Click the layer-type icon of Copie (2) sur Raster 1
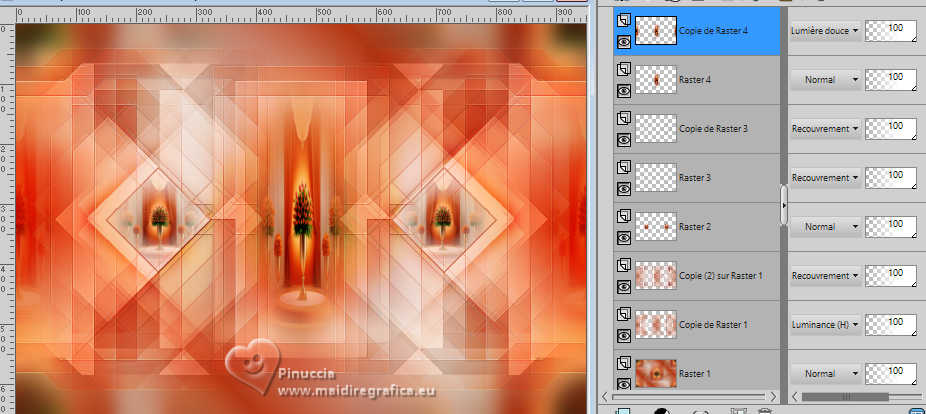 [624, 266]
